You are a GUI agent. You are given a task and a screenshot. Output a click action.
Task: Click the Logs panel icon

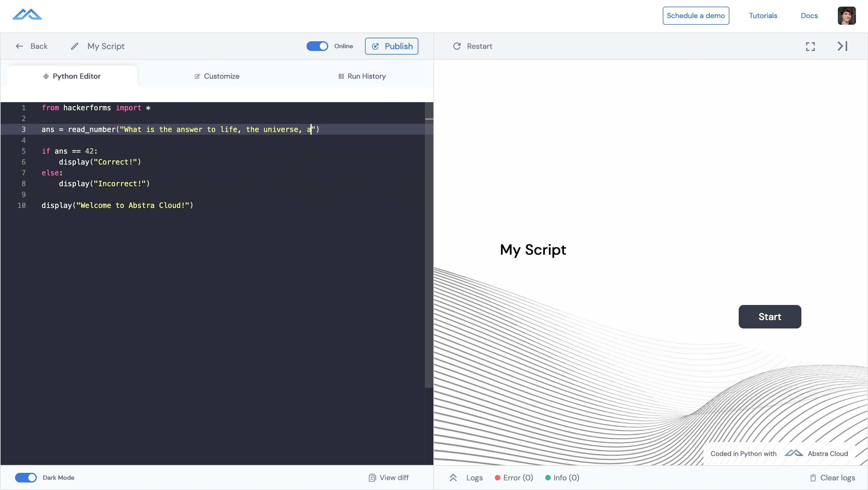coord(454,478)
